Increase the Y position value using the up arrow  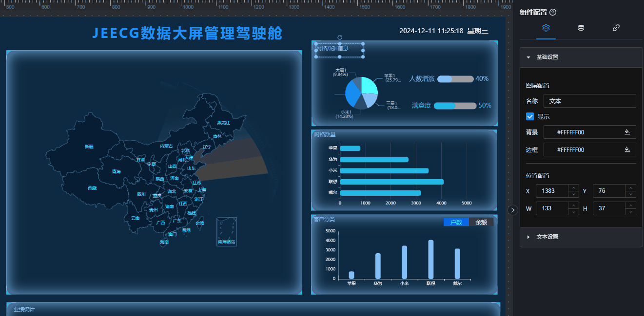click(x=631, y=188)
